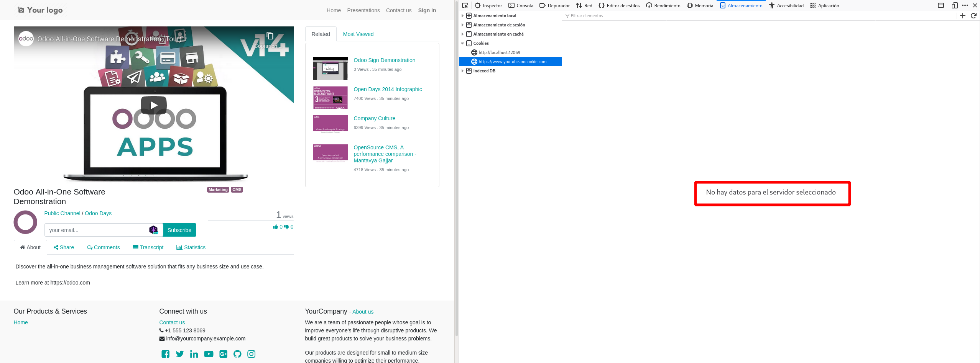Screen dimensions: 980x363
Task: Focus the Filtrar elementos filter field
Action: pos(760,16)
